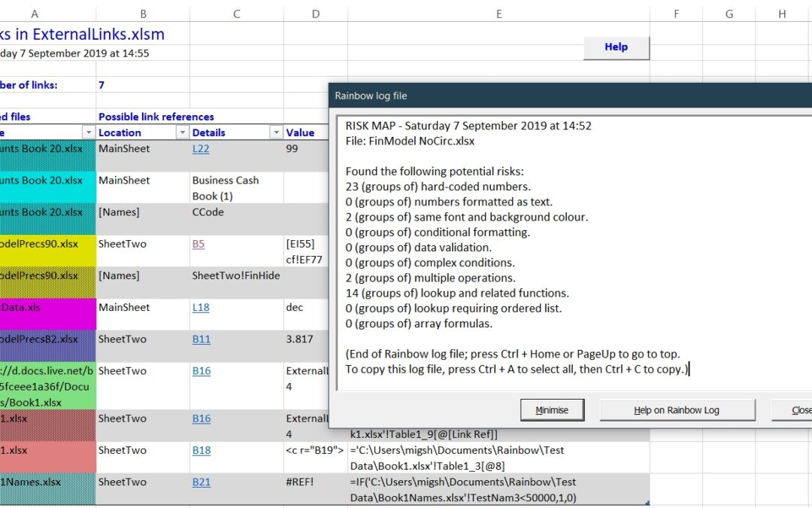Open the filter dropdown in column A's header
Viewport: 812px width, 508px height.
point(89,132)
